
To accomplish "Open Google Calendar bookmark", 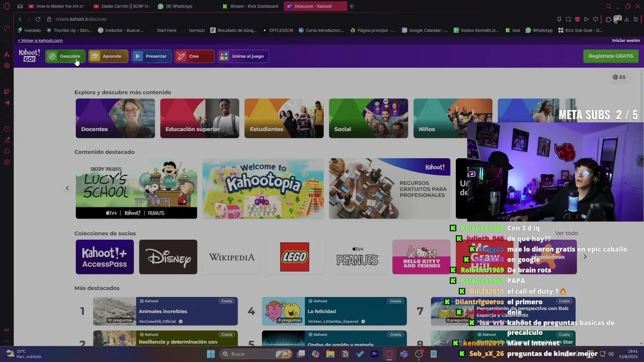I will point(425,30).
